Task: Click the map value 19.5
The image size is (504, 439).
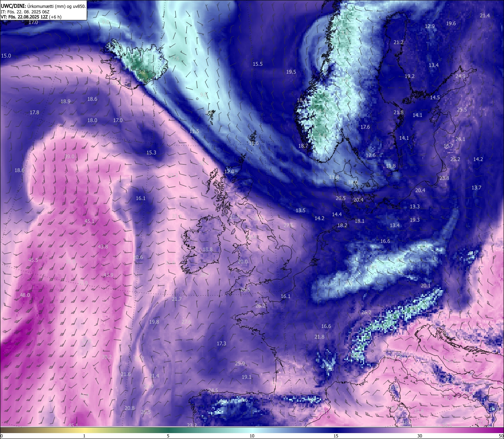Action: pyautogui.click(x=291, y=72)
